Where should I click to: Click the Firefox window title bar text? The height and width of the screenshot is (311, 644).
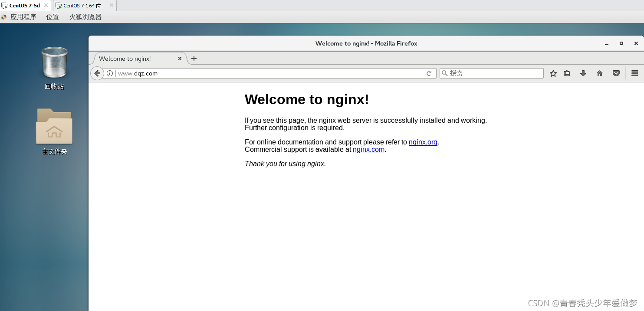(x=366, y=43)
